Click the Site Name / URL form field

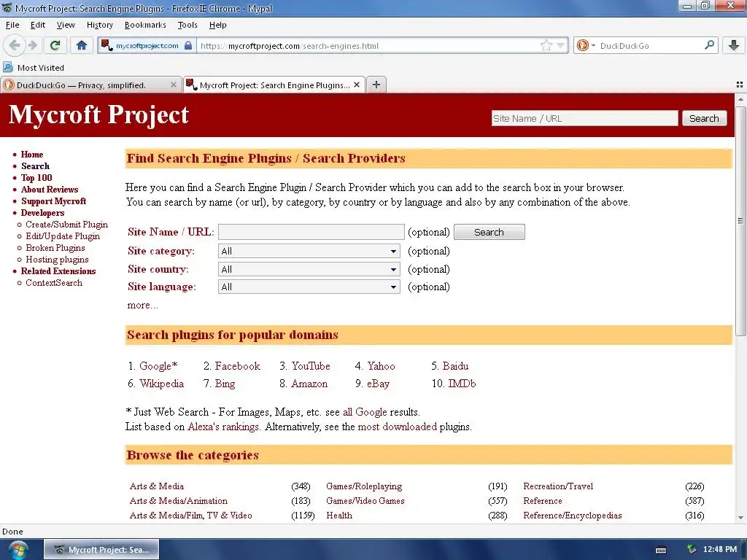311,232
